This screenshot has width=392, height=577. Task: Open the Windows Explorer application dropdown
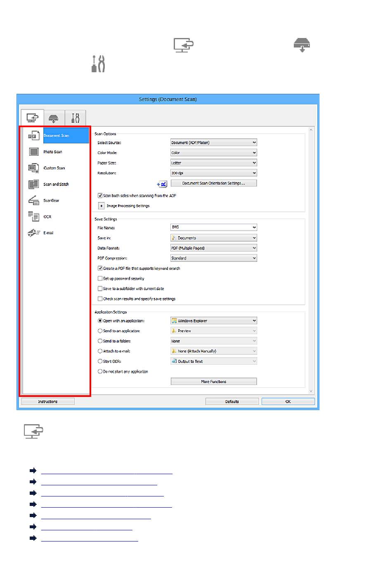point(214,321)
